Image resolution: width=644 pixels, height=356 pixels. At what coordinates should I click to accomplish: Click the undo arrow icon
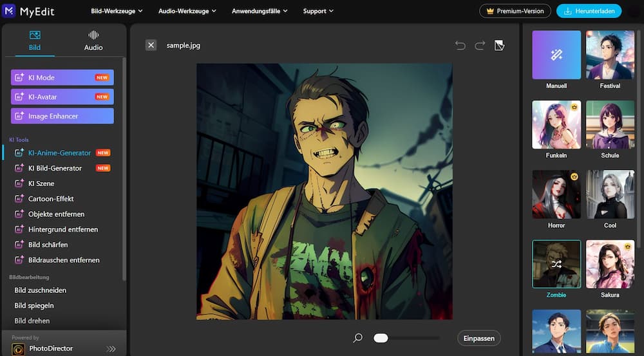460,45
